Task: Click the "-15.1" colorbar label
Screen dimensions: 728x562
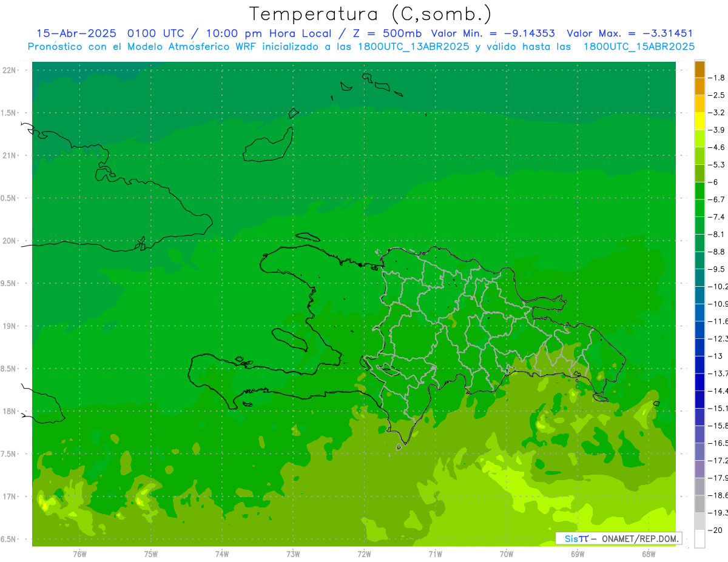Action: pyautogui.click(x=718, y=409)
